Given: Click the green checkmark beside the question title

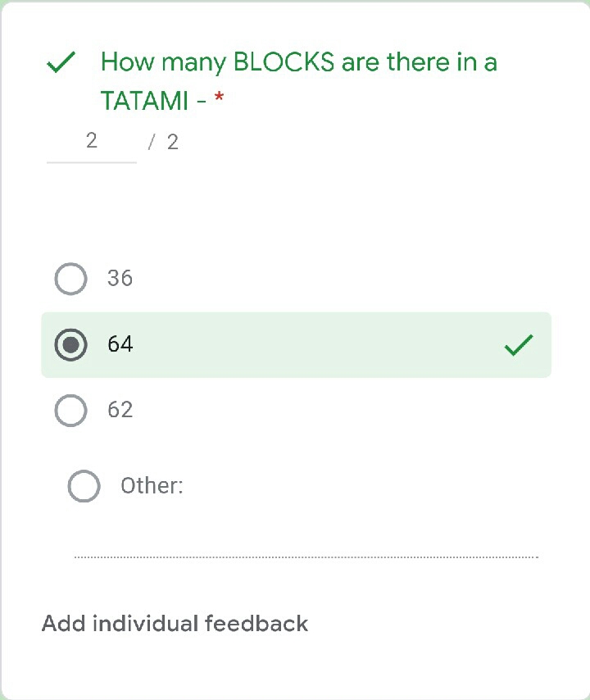Looking at the screenshot, I should click(61, 63).
